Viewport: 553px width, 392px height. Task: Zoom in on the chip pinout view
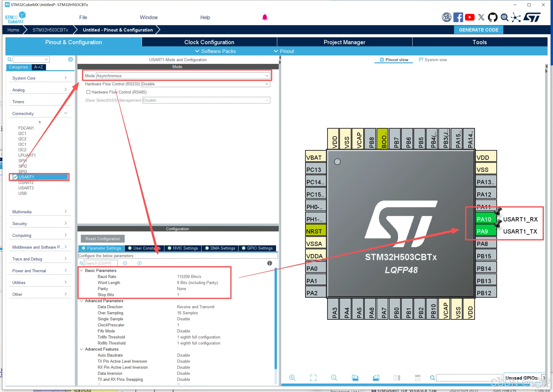(x=292, y=378)
